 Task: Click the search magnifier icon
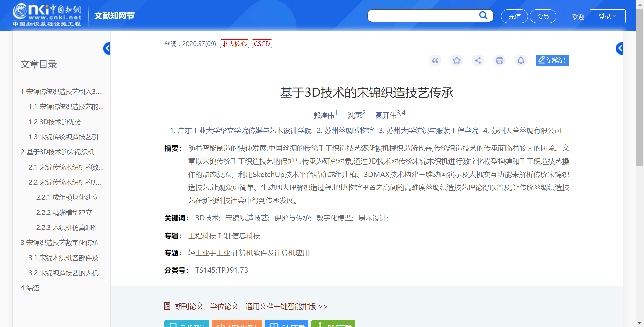coord(483,15)
